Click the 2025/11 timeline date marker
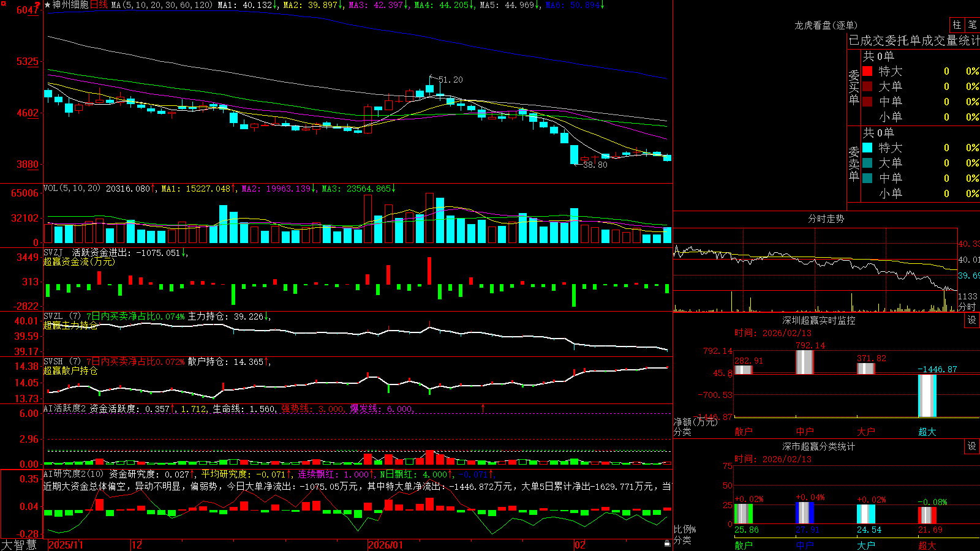This screenshot has height=551, width=980. (66, 545)
